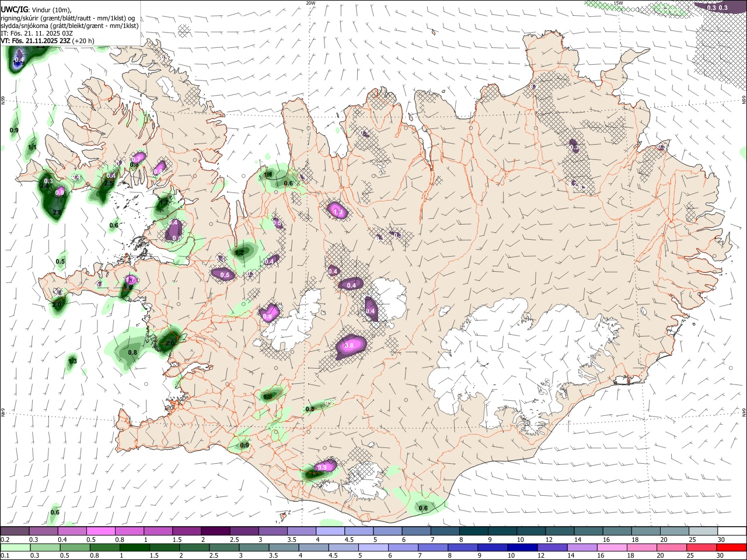
Task: Select the pure red lower swatch above 30
Action: pyautogui.click(x=732, y=547)
